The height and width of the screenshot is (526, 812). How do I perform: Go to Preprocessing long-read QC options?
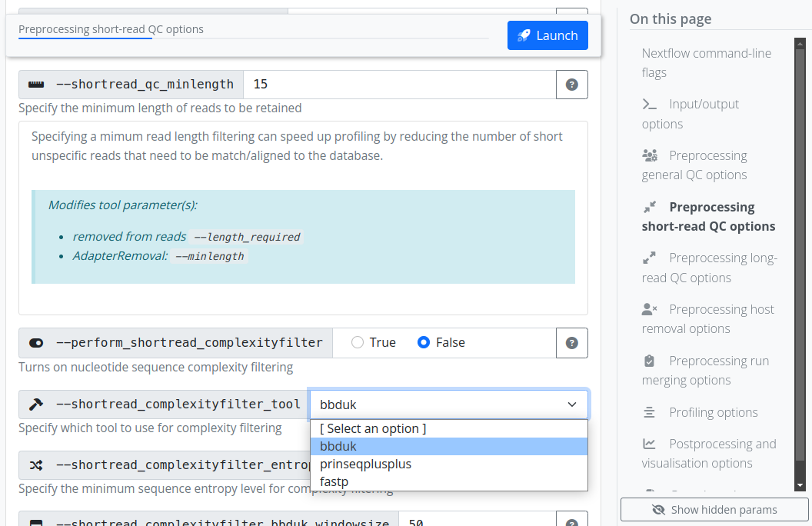(x=707, y=268)
